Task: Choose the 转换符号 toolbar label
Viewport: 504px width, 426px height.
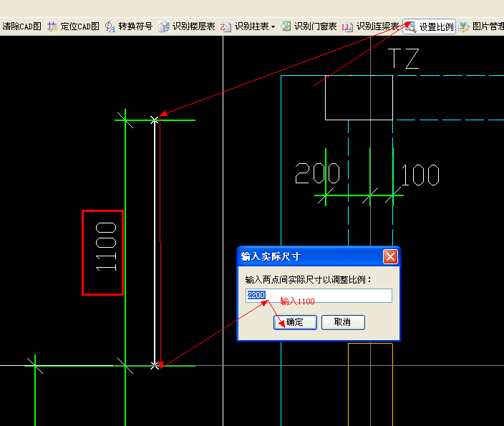Action: (135, 26)
